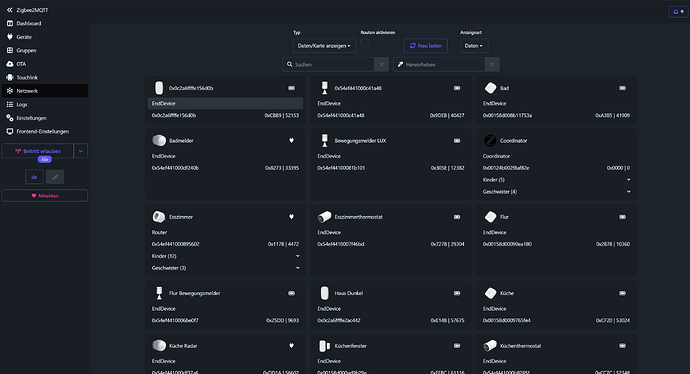This screenshot has width=690, height=374.
Task: Open 'Daten' Anzeigeart dropdown
Action: tap(474, 46)
